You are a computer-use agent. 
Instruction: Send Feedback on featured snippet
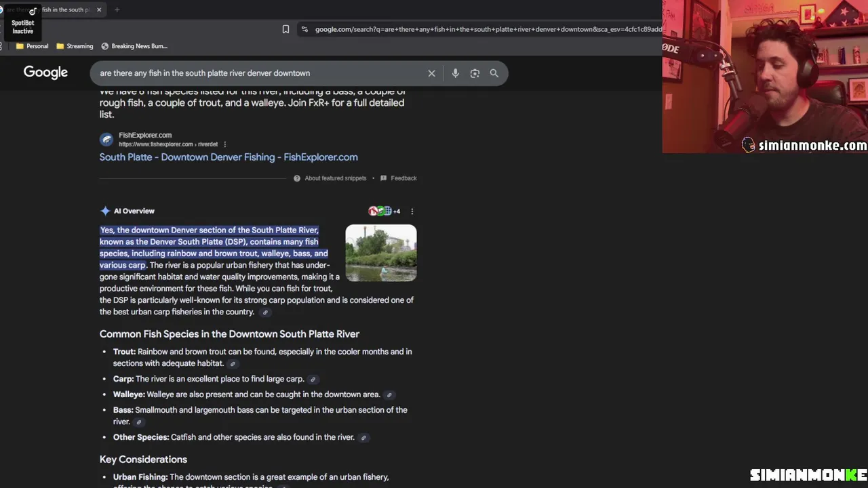pos(399,178)
